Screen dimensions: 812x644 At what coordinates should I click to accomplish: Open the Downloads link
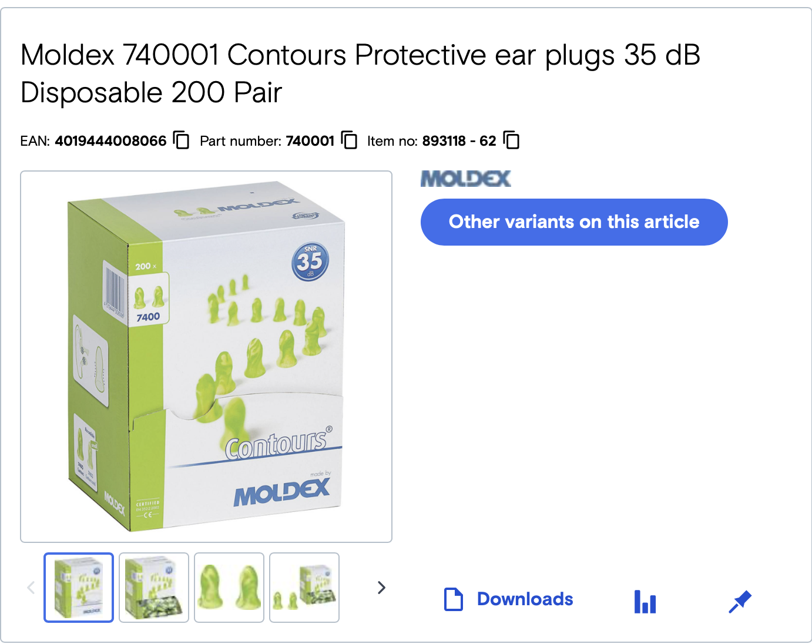525,599
